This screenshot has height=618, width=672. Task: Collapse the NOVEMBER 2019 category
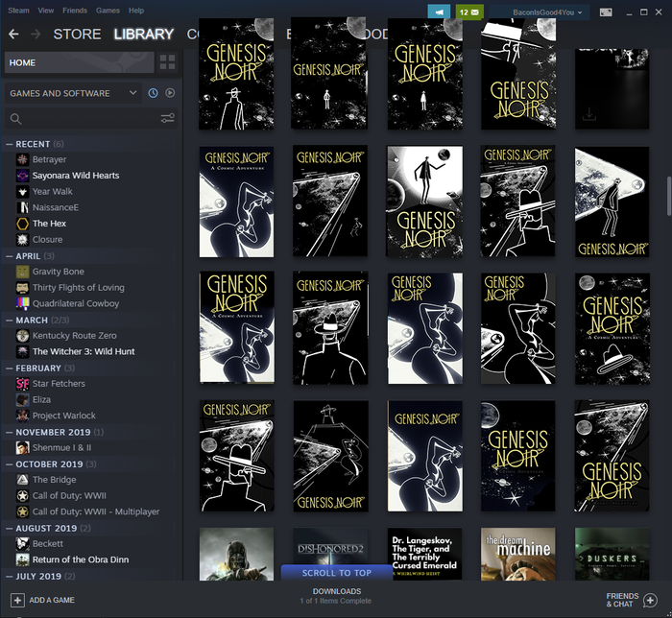pyautogui.click(x=9, y=432)
